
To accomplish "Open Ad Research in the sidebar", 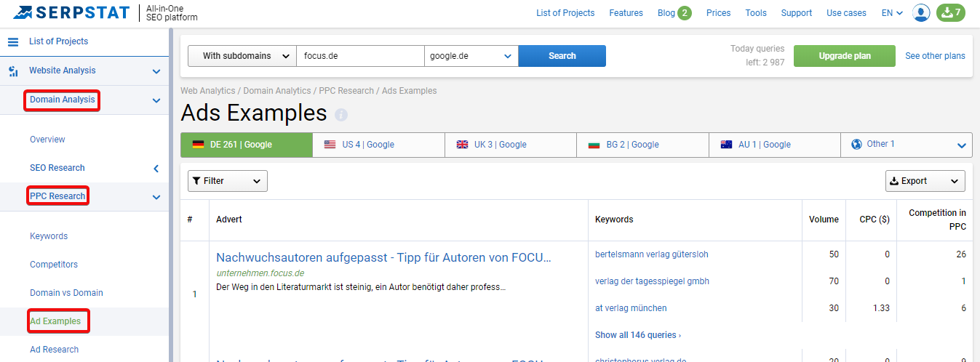I will coord(54,350).
